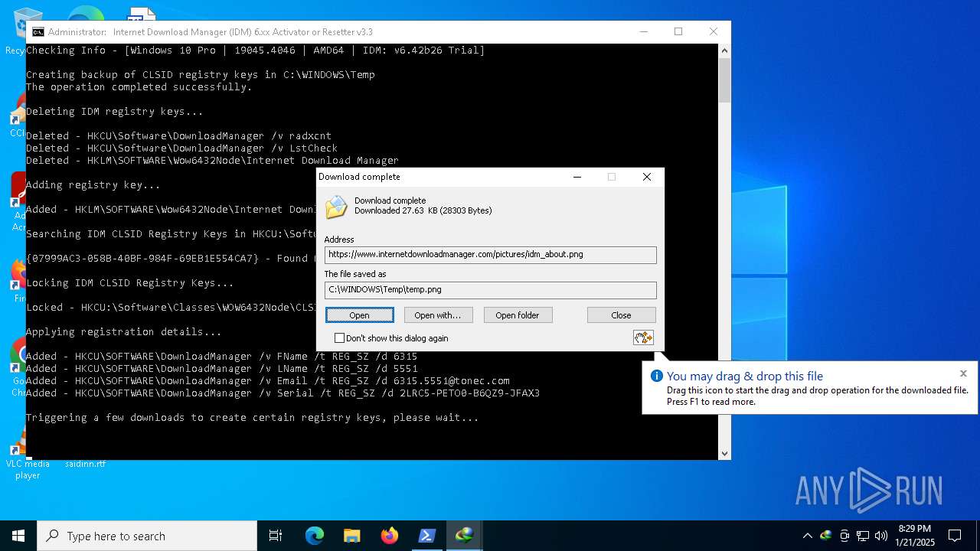Click 'Checking Info' line in console

click(x=256, y=51)
